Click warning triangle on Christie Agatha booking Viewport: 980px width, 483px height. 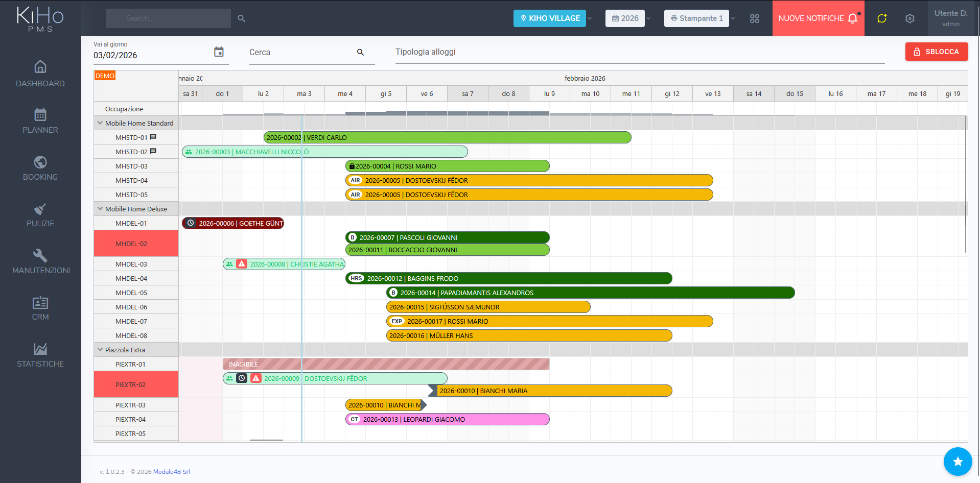(242, 264)
